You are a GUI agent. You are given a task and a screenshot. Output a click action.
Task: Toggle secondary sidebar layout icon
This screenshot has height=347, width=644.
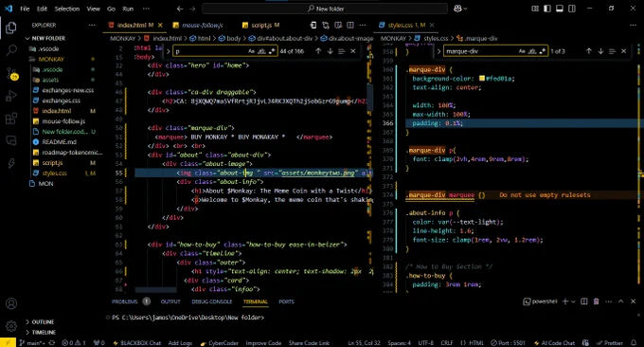tap(572, 9)
